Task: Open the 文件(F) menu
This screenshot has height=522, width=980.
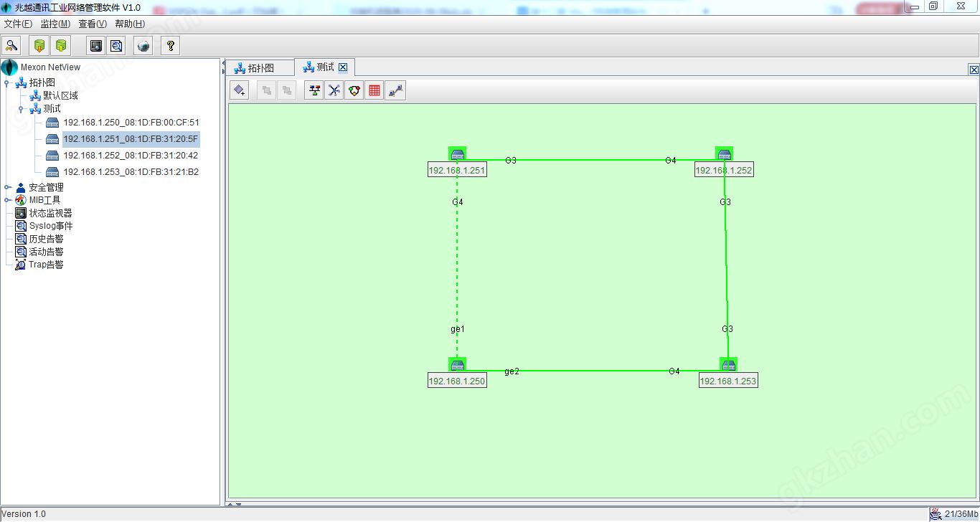Action: tap(18, 24)
